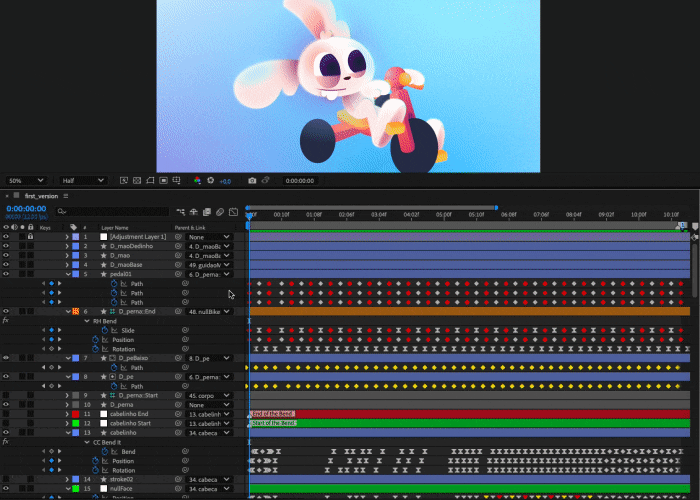This screenshot has width=700, height=500.
Task: Click stopwatch of Slide property under RH Bend
Action: (x=104, y=330)
